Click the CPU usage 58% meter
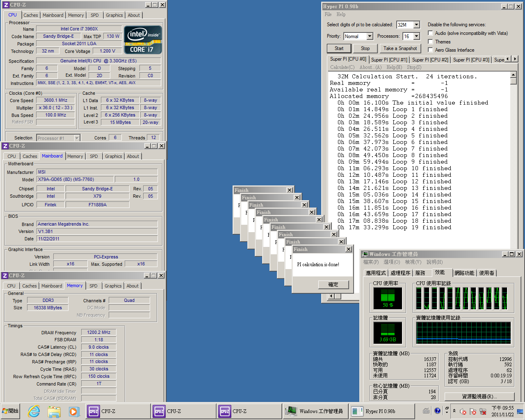The width and height of the screenshot is (525, 420). click(388, 298)
